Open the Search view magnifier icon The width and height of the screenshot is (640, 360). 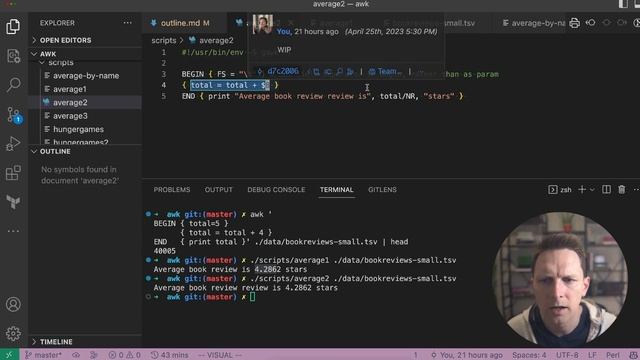click(x=13, y=84)
